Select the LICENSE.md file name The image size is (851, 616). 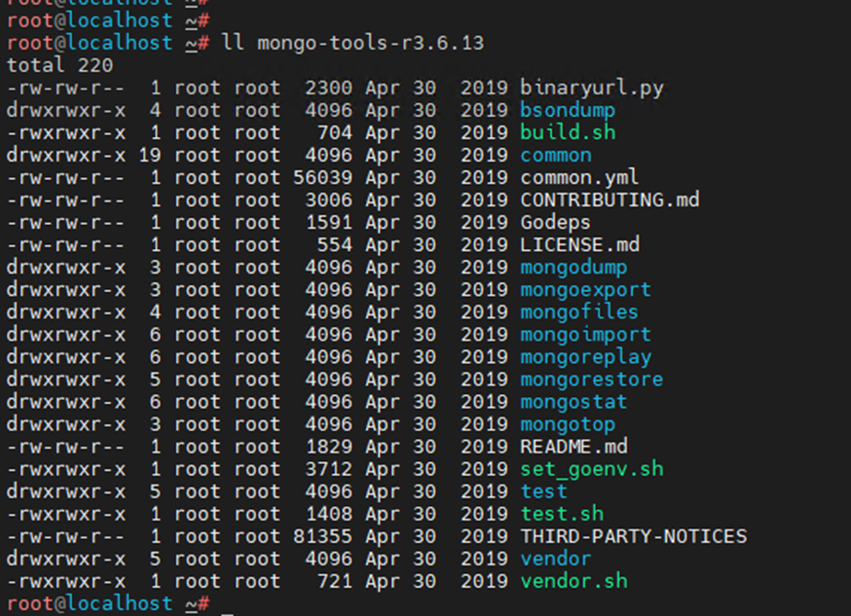pyautogui.click(x=579, y=244)
